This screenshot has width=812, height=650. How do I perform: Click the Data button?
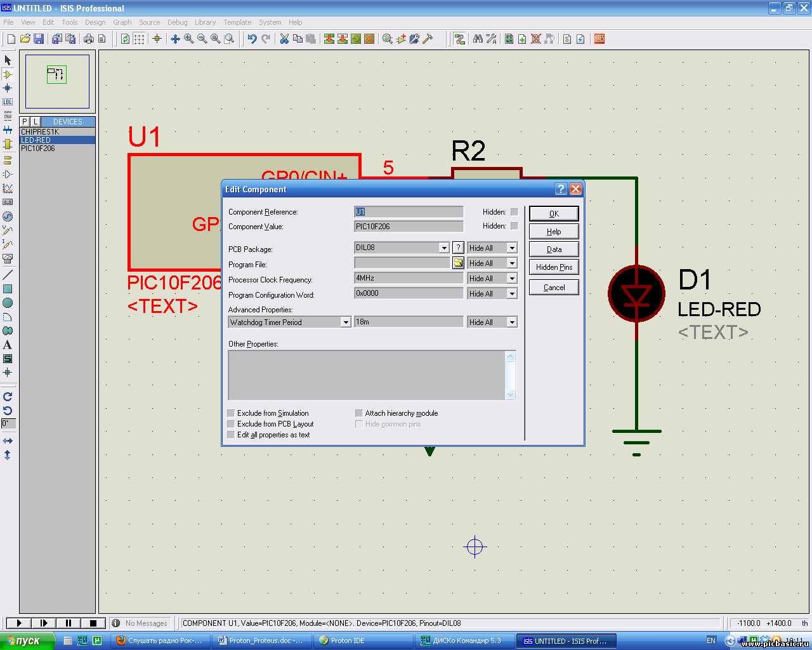tap(554, 249)
